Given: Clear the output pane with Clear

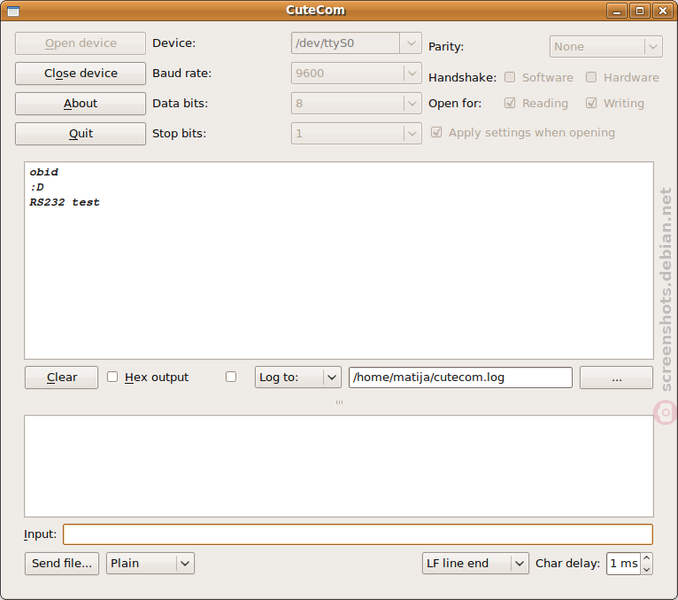Looking at the screenshot, I should click(x=61, y=377).
